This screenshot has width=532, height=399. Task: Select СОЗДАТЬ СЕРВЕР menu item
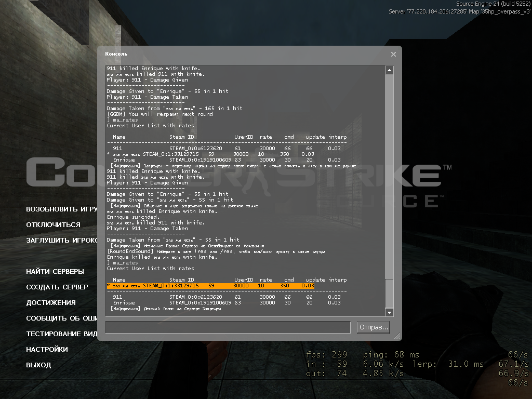tap(57, 287)
